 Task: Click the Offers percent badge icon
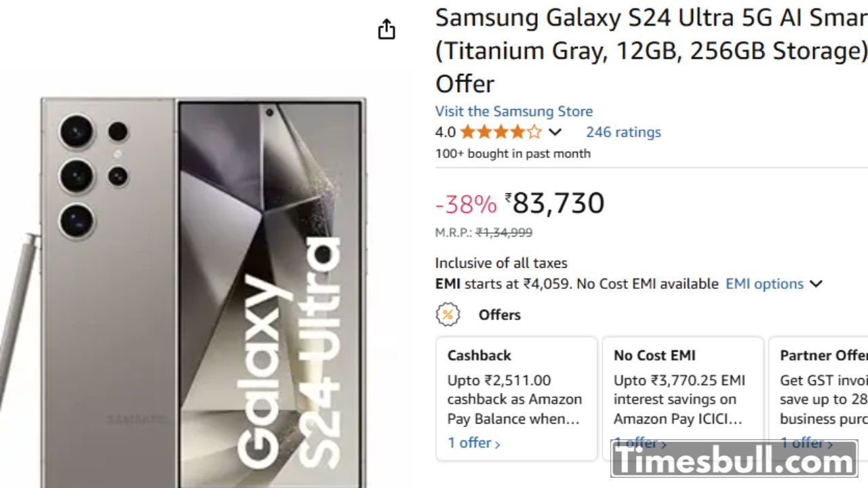click(448, 314)
